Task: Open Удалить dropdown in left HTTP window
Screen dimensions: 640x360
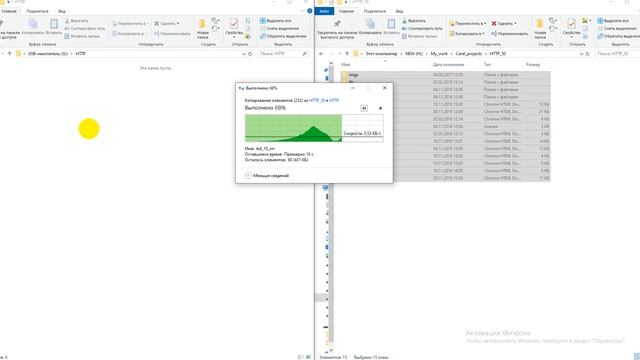Action: (x=167, y=24)
